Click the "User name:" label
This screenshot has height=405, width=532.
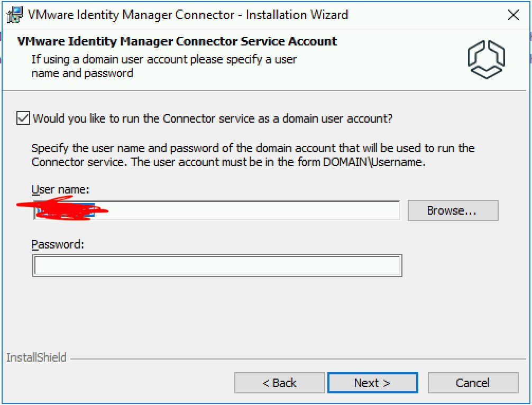tap(60, 189)
